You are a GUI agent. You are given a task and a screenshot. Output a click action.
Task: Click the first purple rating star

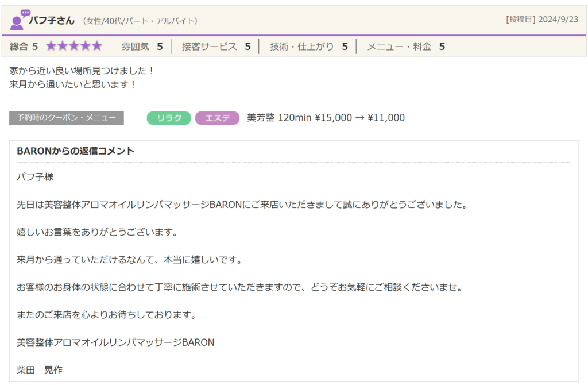(x=51, y=46)
